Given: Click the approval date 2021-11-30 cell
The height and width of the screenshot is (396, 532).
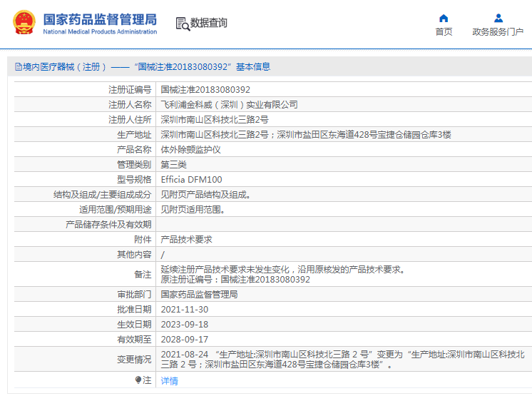Looking at the screenshot, I should click(185, 310).
